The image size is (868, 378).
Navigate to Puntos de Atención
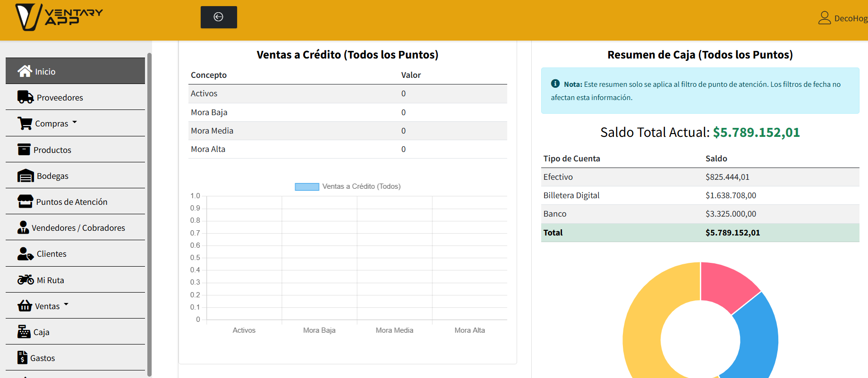pos(75,202)
